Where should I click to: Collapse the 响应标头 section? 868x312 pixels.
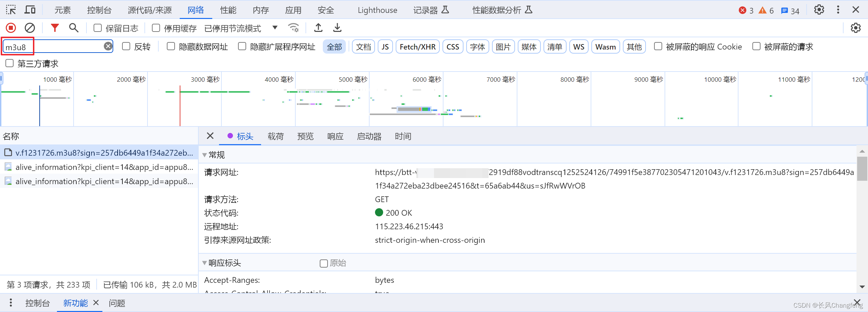click(205, 263)
